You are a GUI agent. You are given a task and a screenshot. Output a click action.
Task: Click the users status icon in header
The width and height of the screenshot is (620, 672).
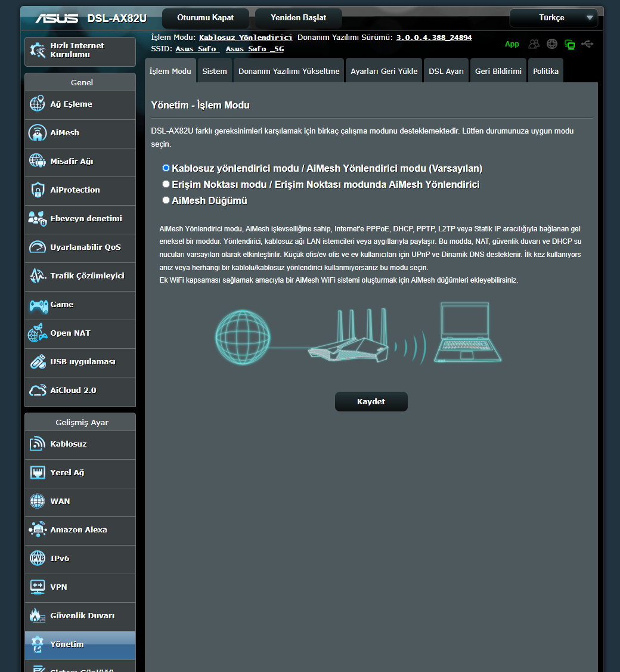point(534,44)
